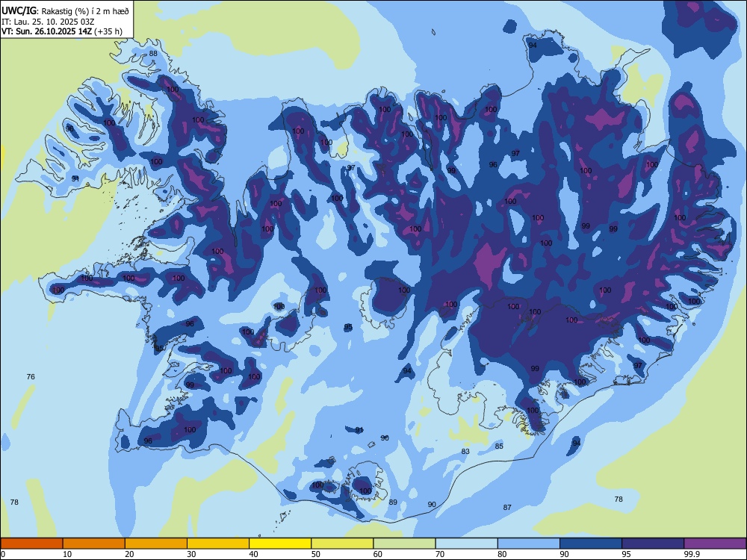
Task: Click the '70' tick label on the legend scale
Action: pos(440,554)
